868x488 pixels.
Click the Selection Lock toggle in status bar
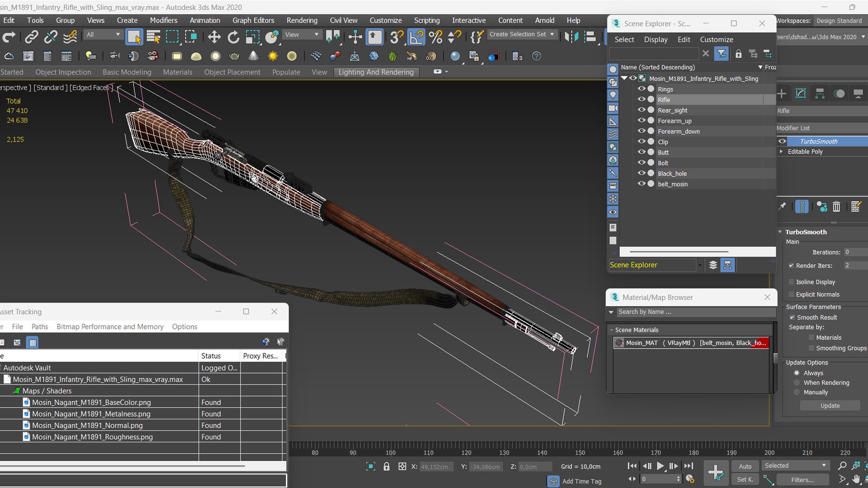coord(387,466)
